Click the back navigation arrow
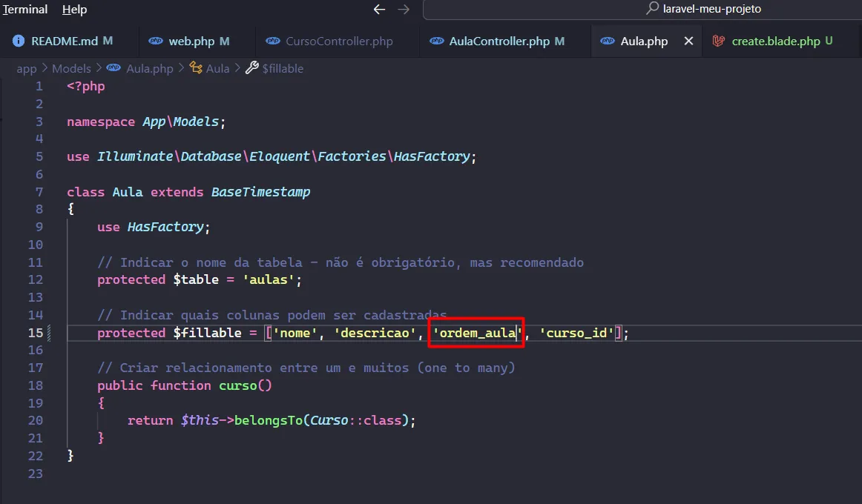The image size is (862, 504). (379, 10)
